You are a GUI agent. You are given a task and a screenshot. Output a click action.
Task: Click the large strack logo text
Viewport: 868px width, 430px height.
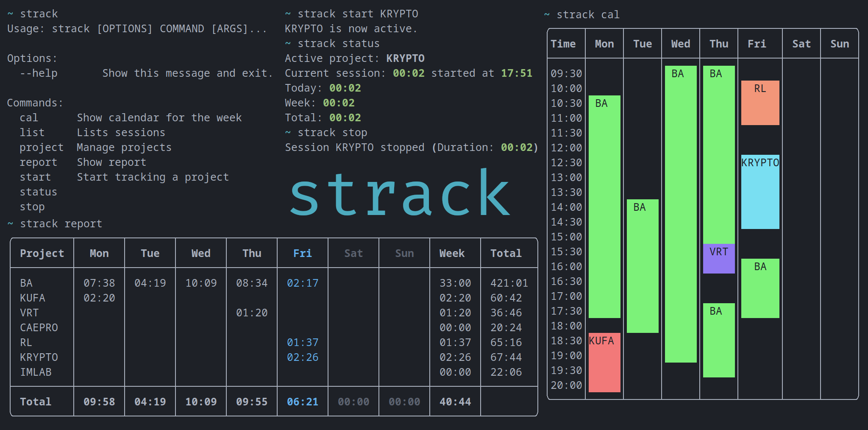point(400,193)
